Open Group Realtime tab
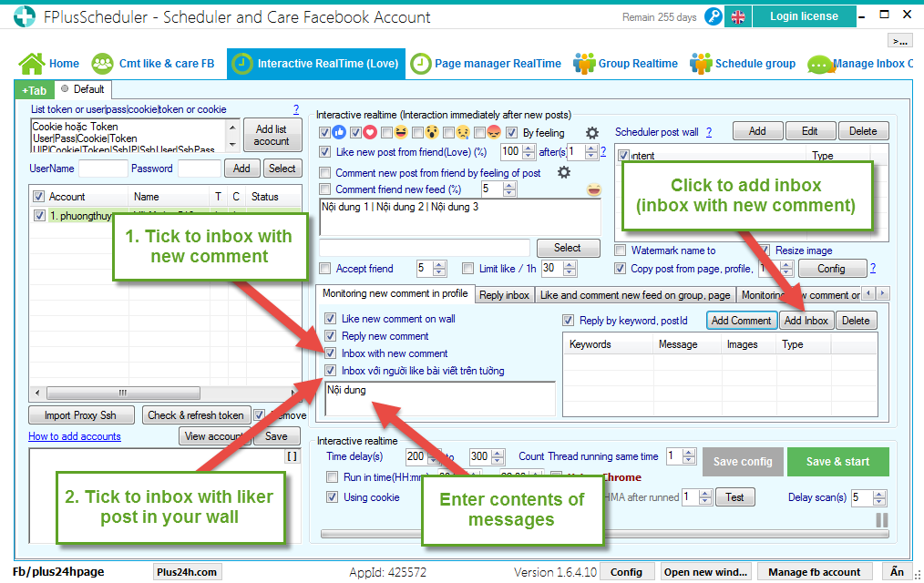The height and width of the screenshot is (583, 924). [x=626, y=64]
